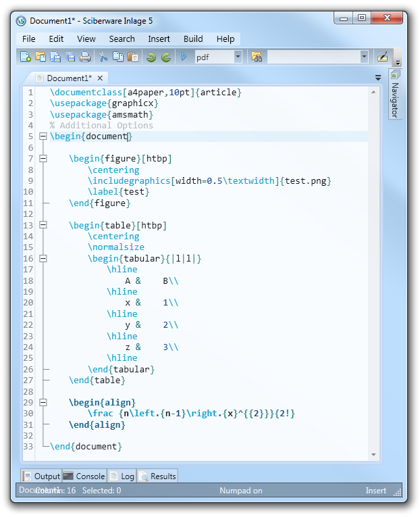Viewport: 420px width, 517px height.
Task: Switch to the Output panel tab
Action: [x=41, y=476]
